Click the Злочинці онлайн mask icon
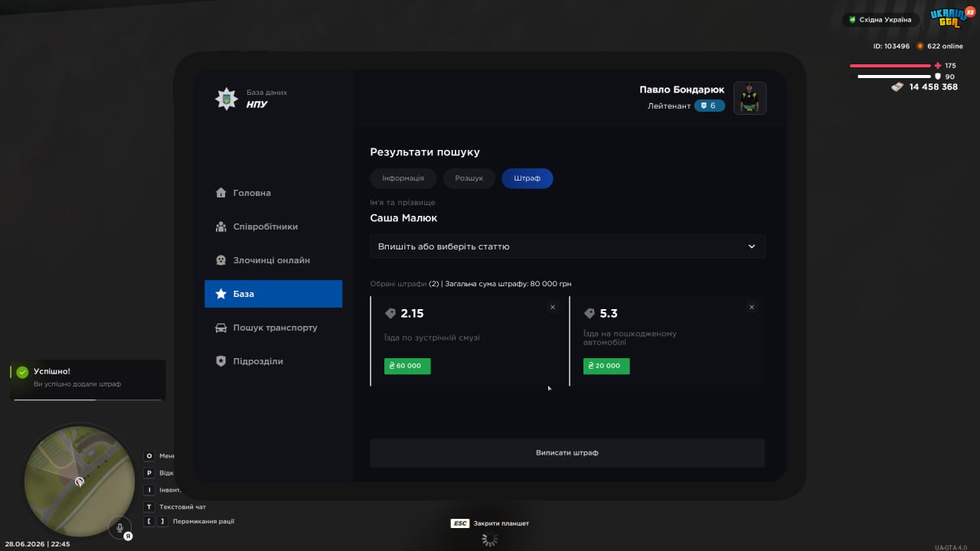 (x=220, y=260)
